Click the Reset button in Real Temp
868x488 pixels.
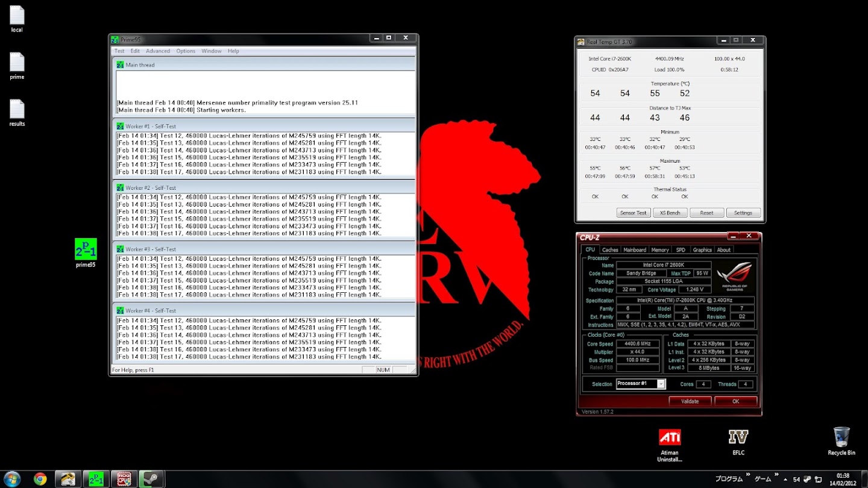tap(706, 213)
